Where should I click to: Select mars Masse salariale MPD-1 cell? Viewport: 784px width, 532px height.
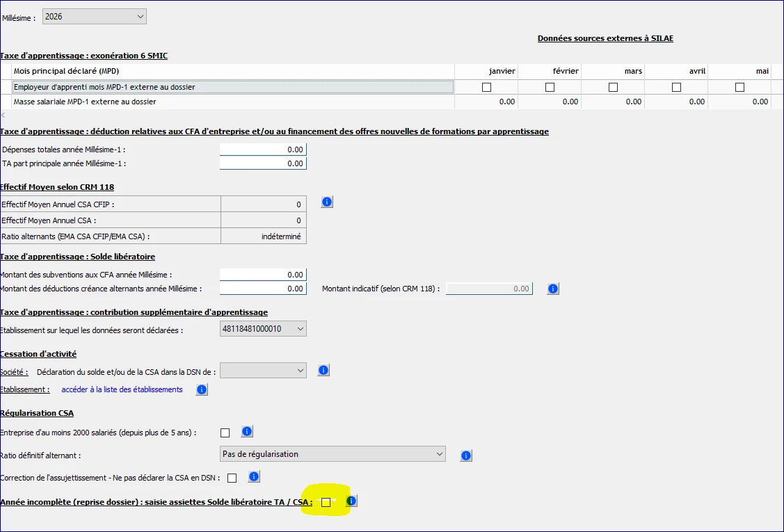coord(613,102)
